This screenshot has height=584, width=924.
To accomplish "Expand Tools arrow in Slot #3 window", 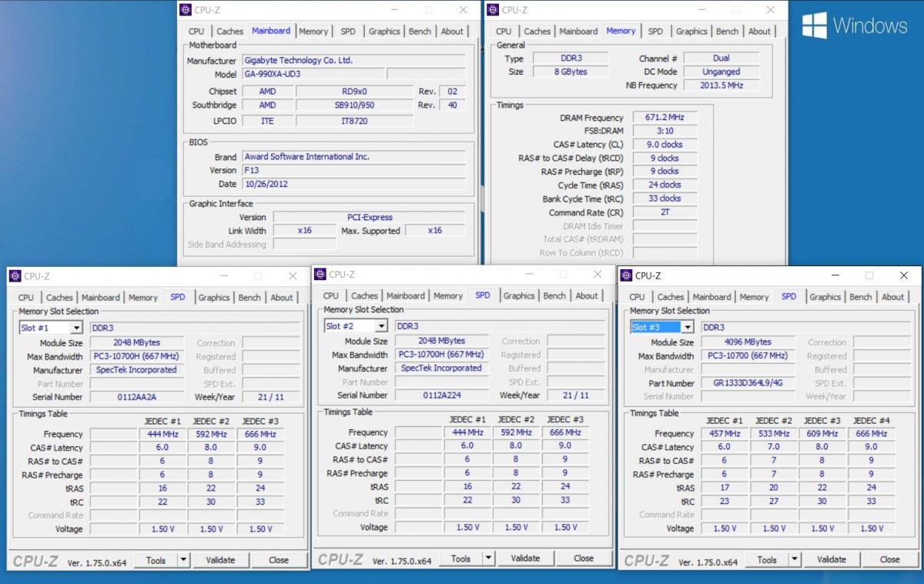I will [x=795, y=559].
